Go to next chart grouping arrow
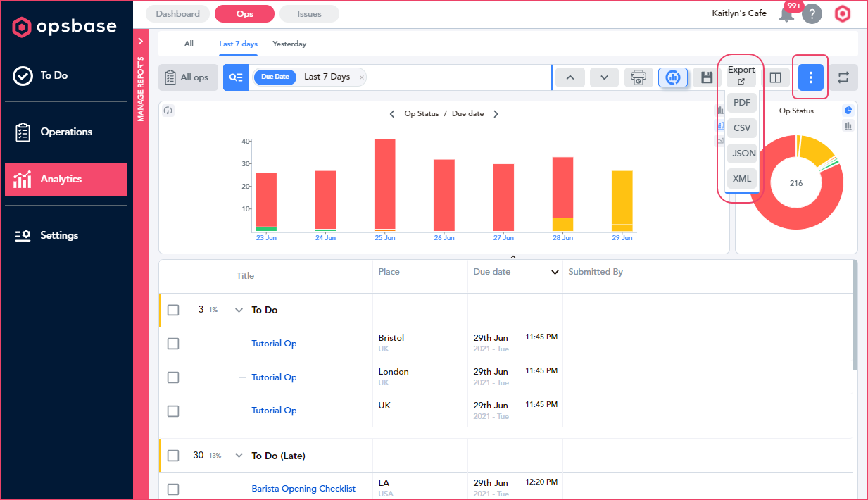The image size is (868, 500). [x=496, y=114]
